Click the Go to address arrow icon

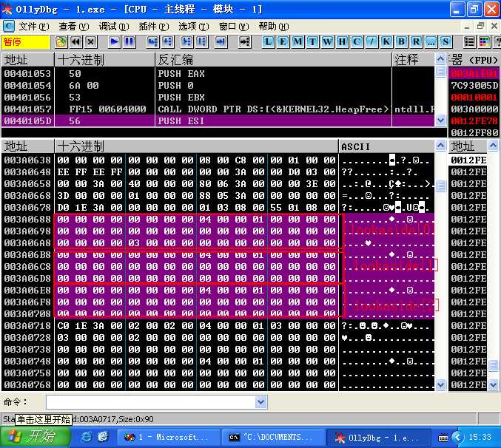tap(245, 42)
